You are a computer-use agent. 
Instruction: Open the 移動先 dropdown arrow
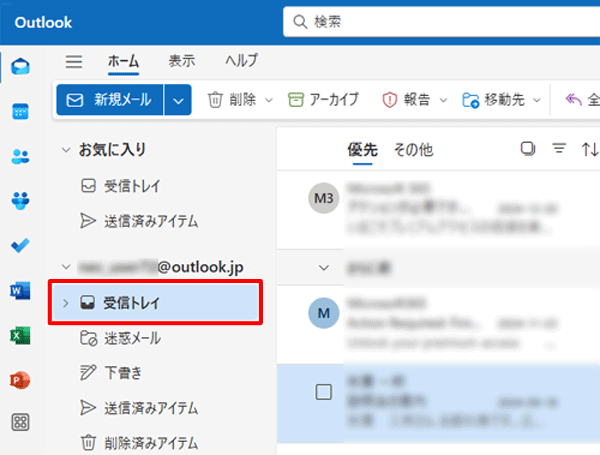tap(537, 100)
